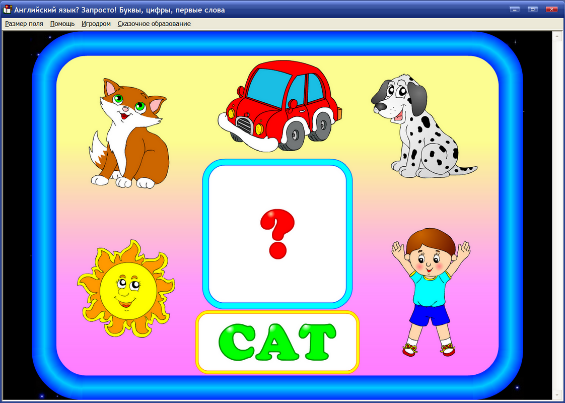
Task: Open the Помощь menu
Action: click(62, 24)
